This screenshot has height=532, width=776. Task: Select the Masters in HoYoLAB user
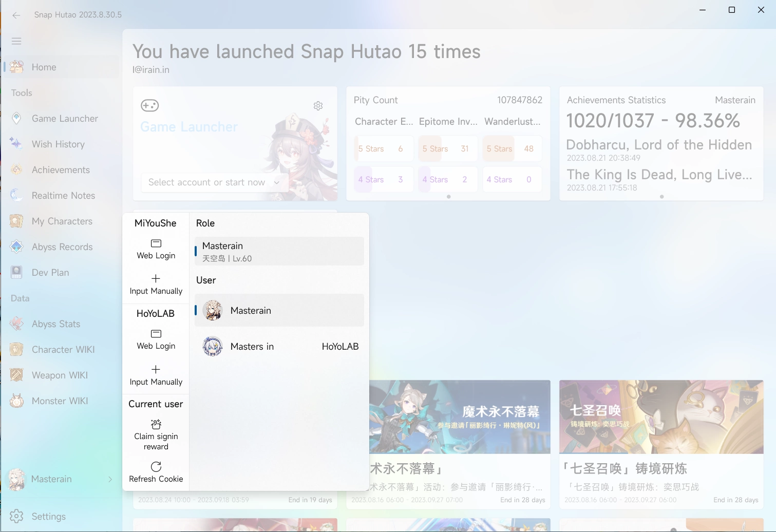(279, 347)
